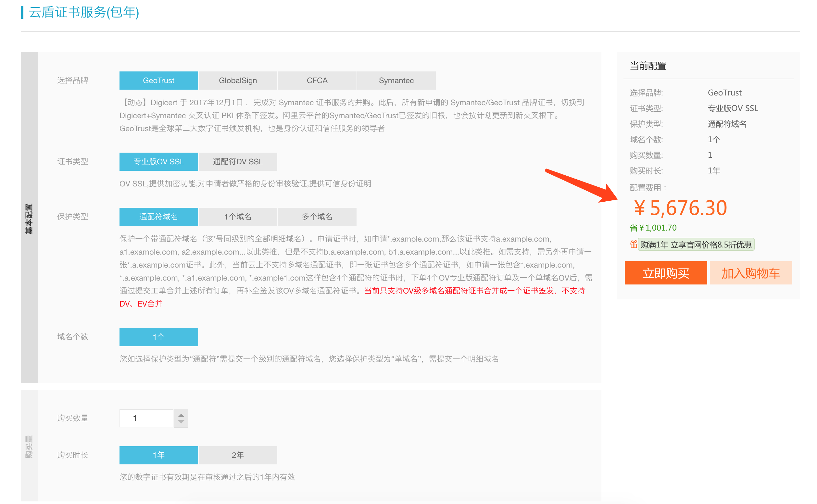Screen dimensions: 817x504
Task: Choose 通配符域名 protection type
Action: coord(159,217)
